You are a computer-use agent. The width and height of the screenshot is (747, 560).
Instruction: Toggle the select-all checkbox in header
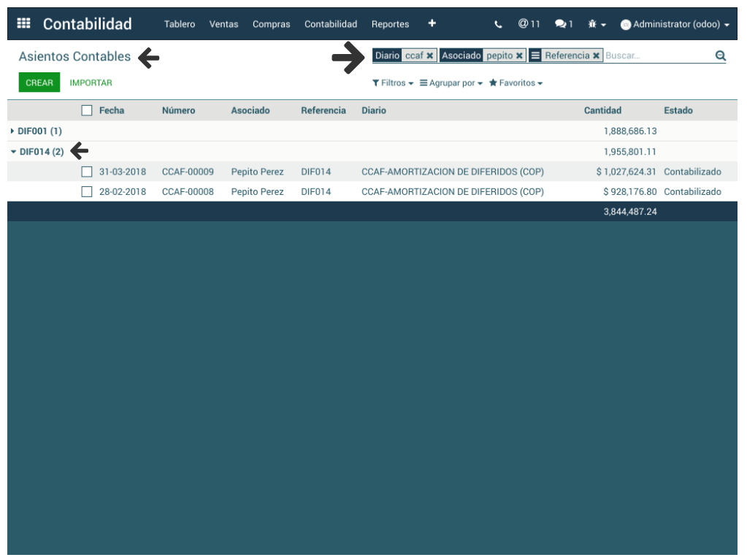pyautogui.click(x=87, y=110)
